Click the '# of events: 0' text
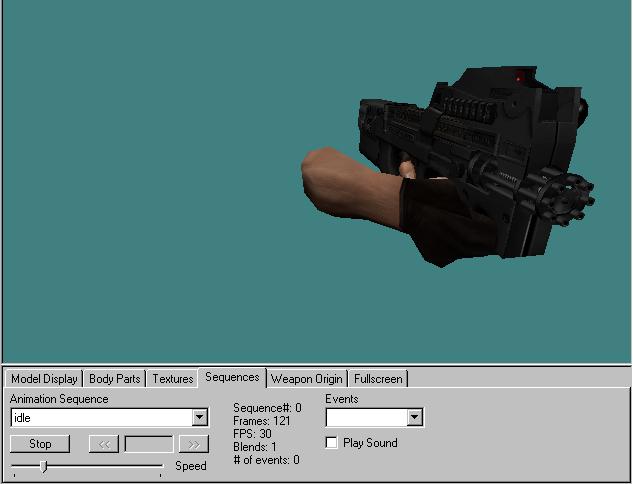The image size is (633, 484). point(266,460)
